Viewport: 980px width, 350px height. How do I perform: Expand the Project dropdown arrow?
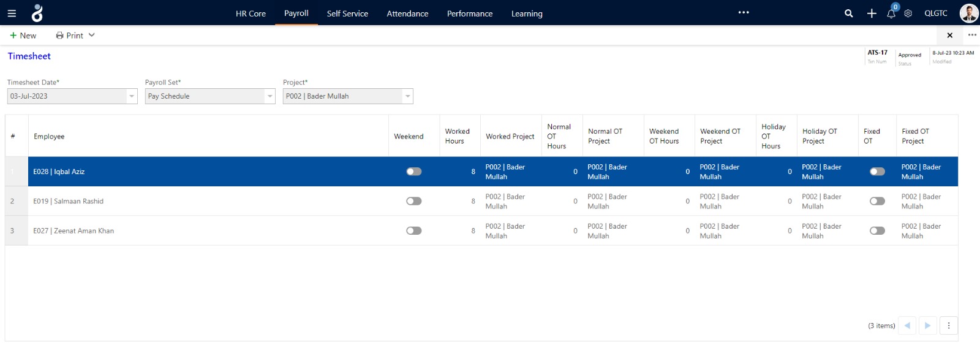(407, 96)
